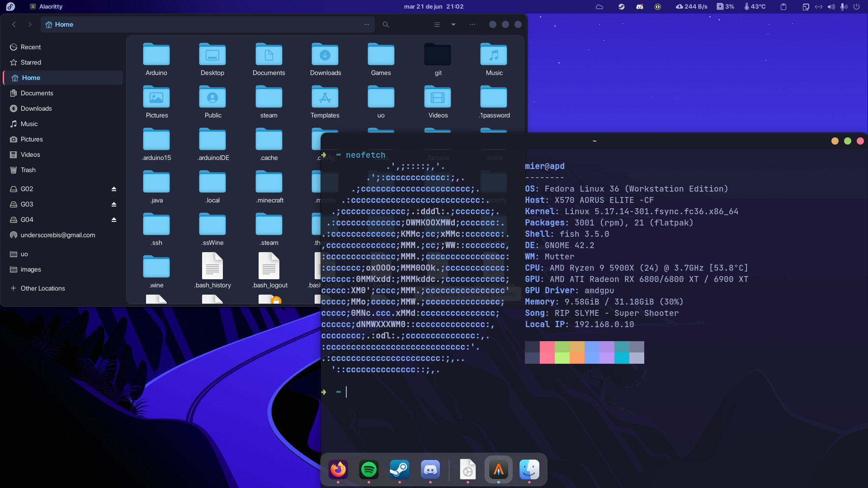Expand the GO3 removable drive item
Viewport: 868px width, 488px height.
(26, 204)
